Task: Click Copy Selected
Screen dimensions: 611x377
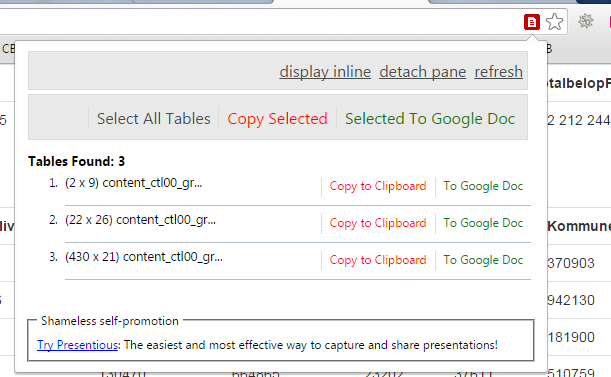Action: (x=277, y=119)
